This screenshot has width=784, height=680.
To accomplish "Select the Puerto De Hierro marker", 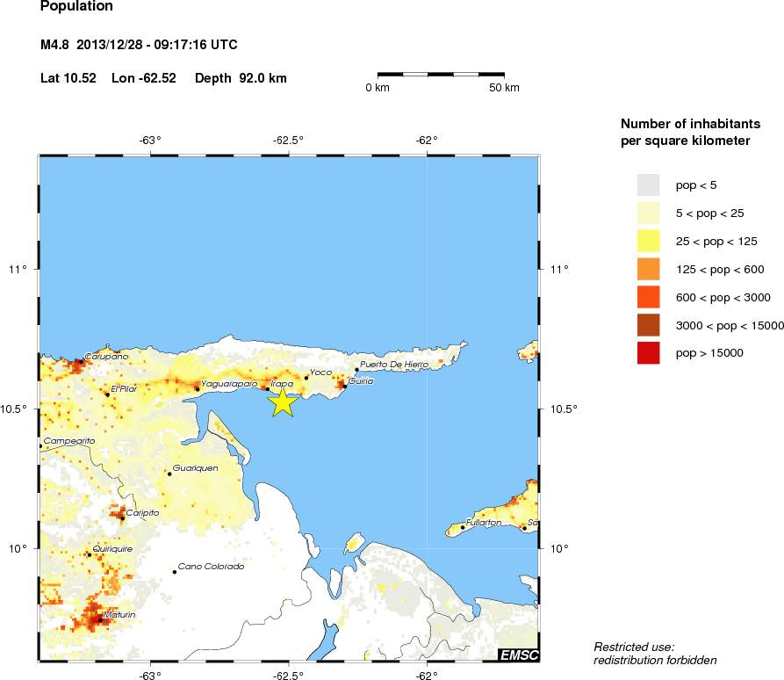I will click(x=356, y=369).
